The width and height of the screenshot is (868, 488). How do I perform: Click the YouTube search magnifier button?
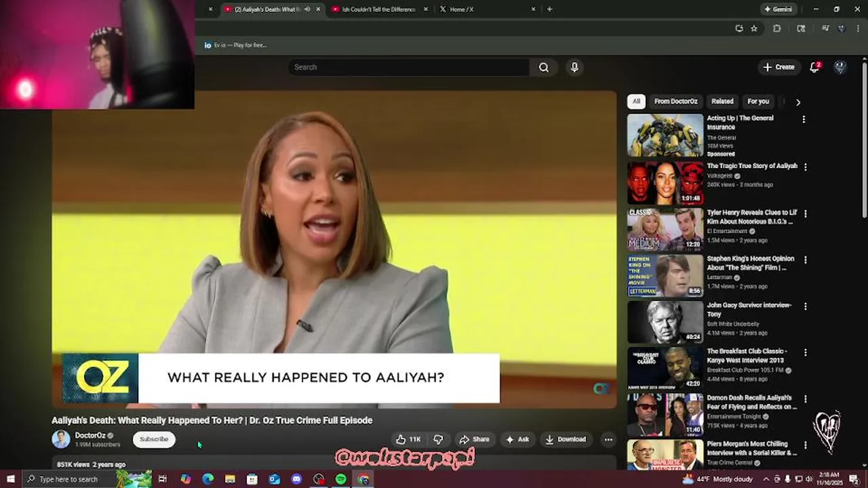[544, 67]
